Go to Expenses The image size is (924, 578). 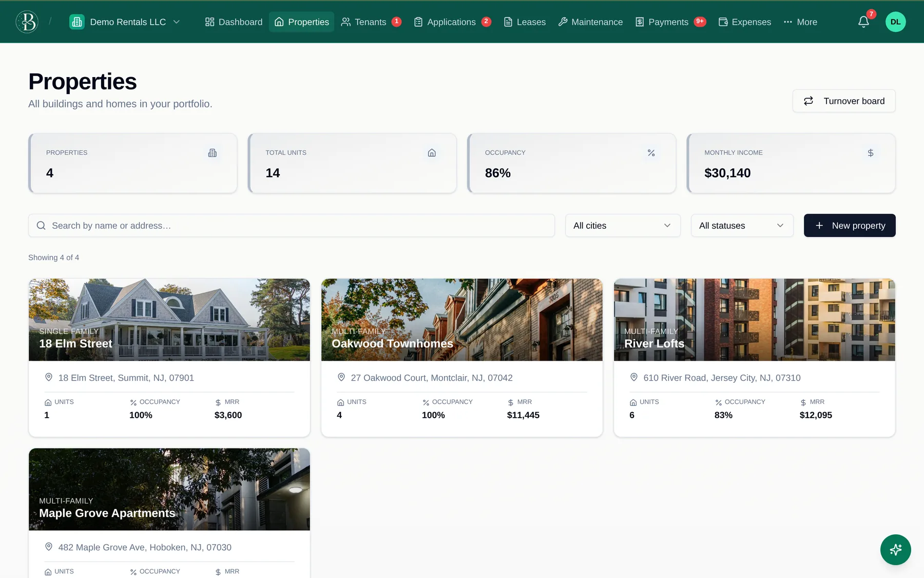click(744, 22)
